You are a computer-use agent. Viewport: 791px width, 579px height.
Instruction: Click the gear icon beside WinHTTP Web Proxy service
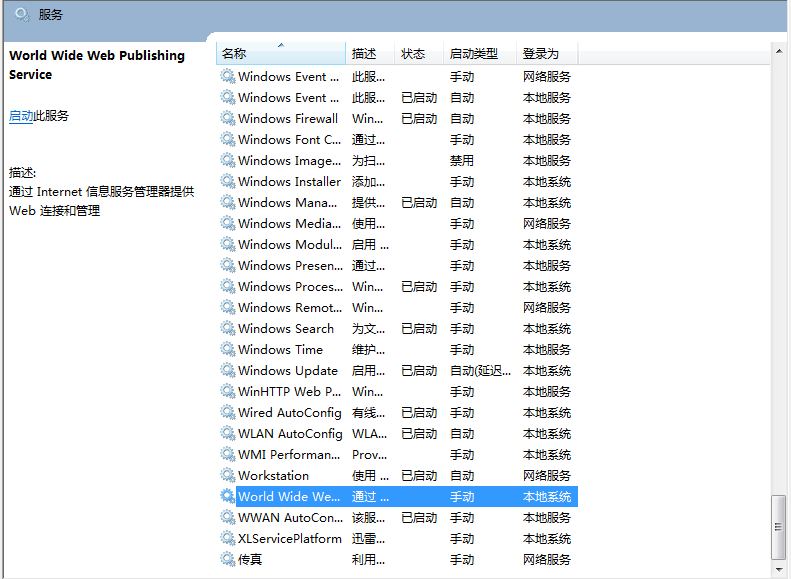tap(228, 391)
